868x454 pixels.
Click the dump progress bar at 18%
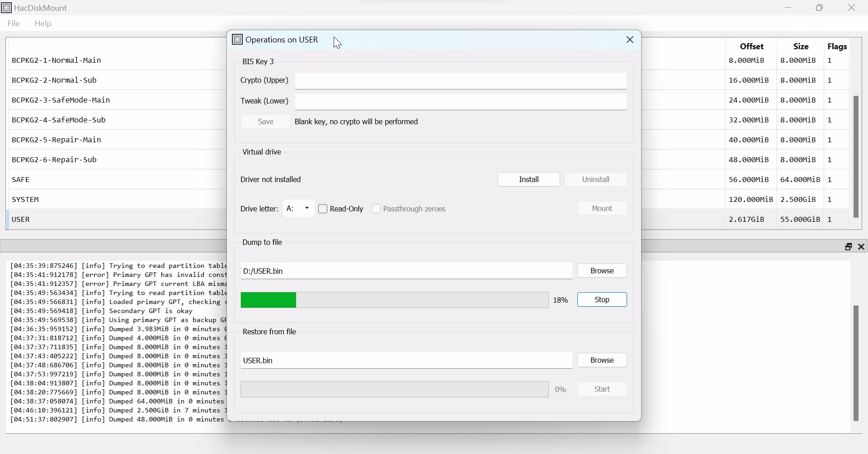[395, 300]
